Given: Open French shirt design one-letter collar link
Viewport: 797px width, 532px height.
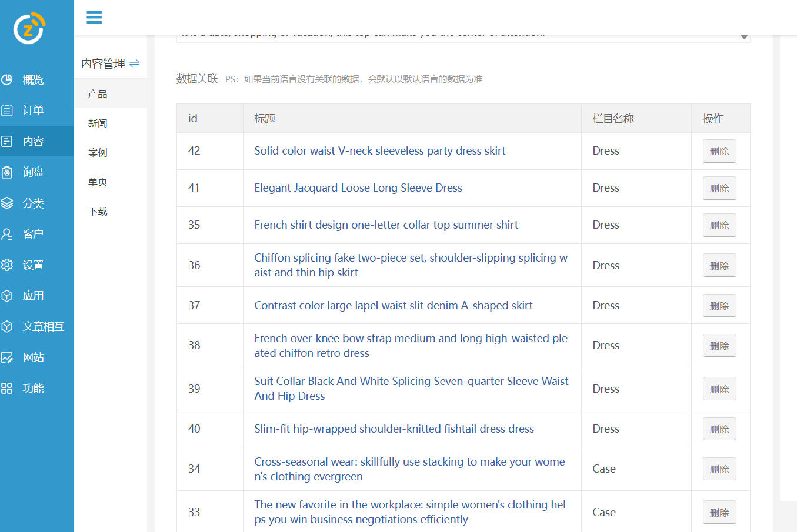Looking at the screenshot, I should (386, 225).
